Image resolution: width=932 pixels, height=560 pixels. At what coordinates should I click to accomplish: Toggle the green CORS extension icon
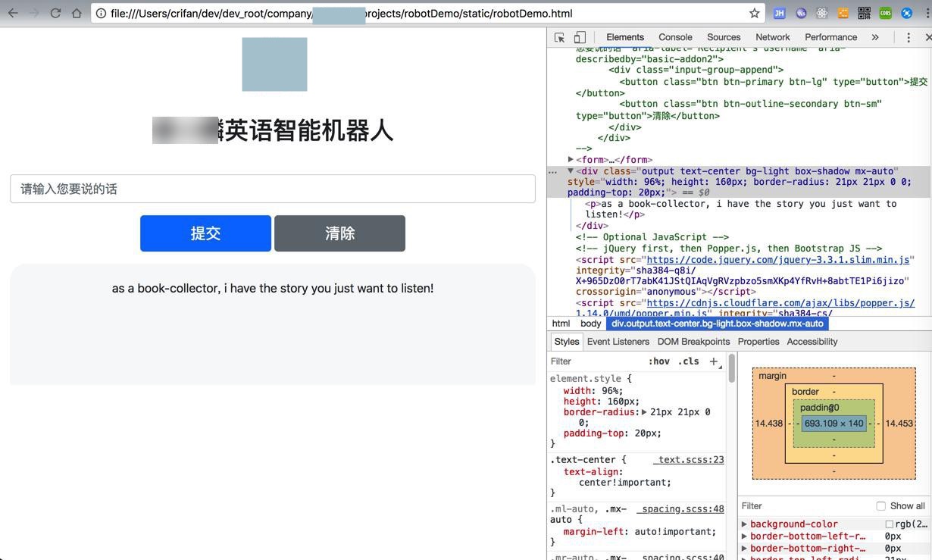coord(885,14)
